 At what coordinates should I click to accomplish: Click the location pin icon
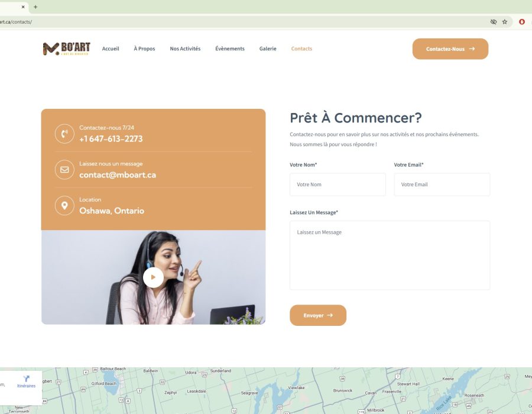(64, 206)
